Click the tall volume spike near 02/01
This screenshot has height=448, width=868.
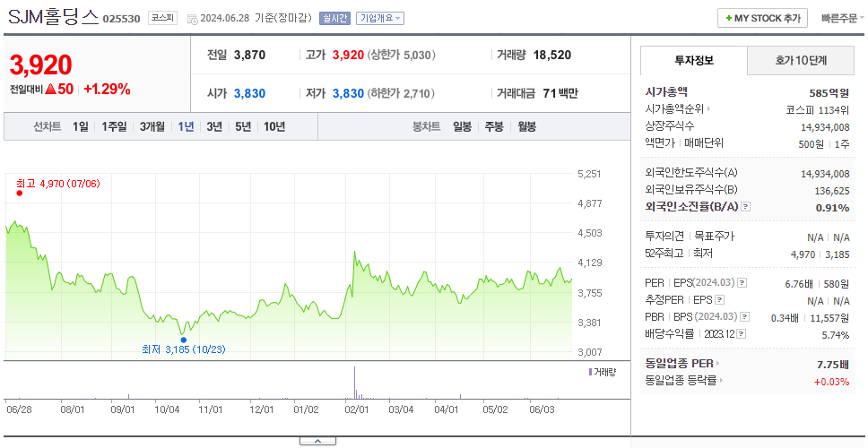click(354, 383)
